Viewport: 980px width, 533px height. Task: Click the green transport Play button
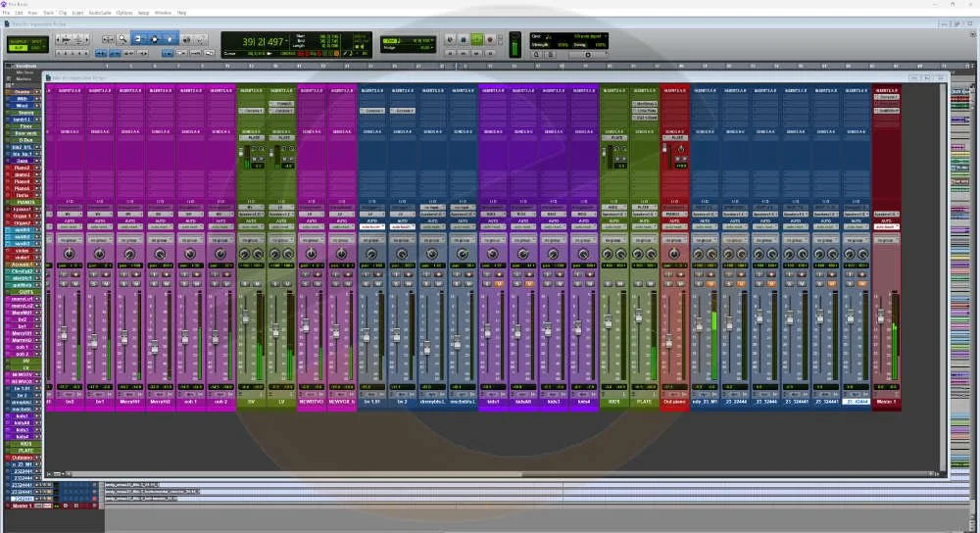click(x=476, y=39)
